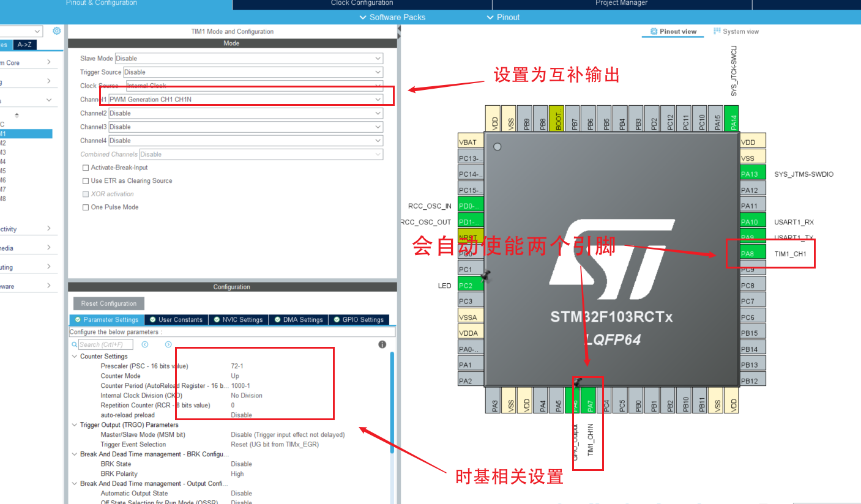Select pin PA11 on the chip
The width and height of the screenshot is (861, 504).
pos(753,206)
